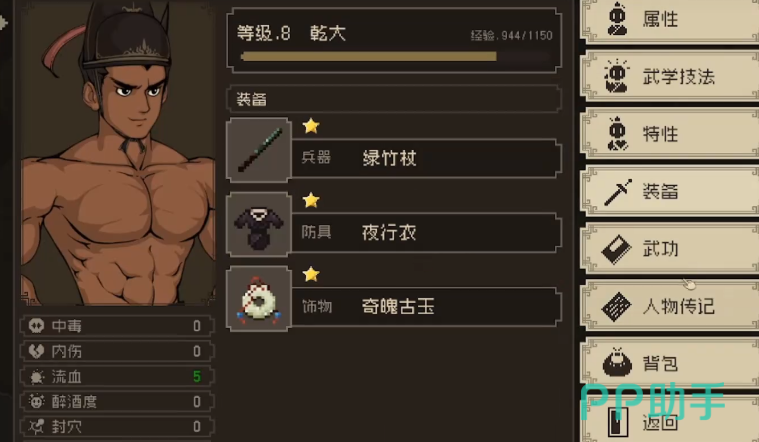Click the broken heart internal injury icon
The image size is (759, 442).
coord(36,351)
